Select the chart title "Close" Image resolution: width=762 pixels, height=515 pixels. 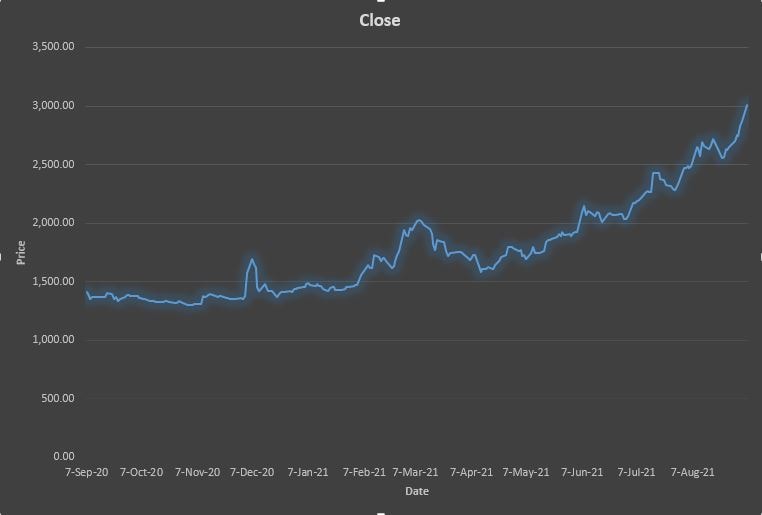click(380, 20)
